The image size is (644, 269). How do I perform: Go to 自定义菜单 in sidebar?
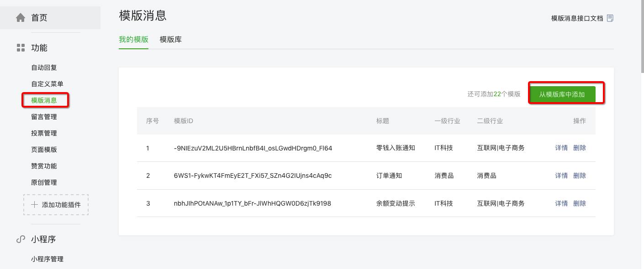(47, 84)
